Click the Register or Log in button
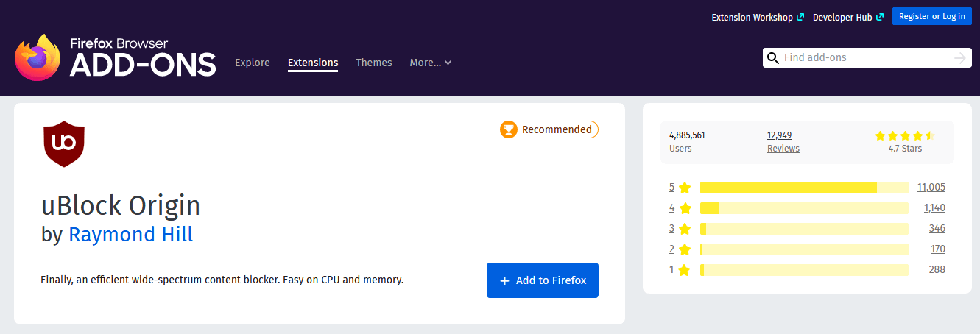Image resolution: width=980 pixels, height=334 pixels. pos(932,16)
